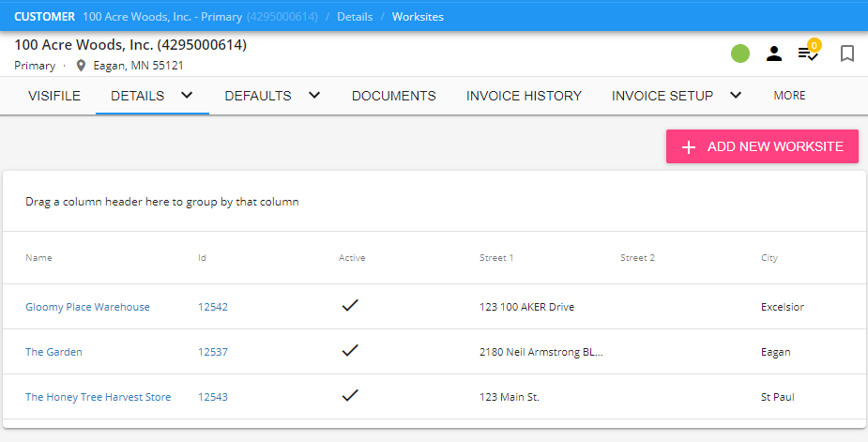
Task: Open the user profile person icon
Action: click(774, 53)
